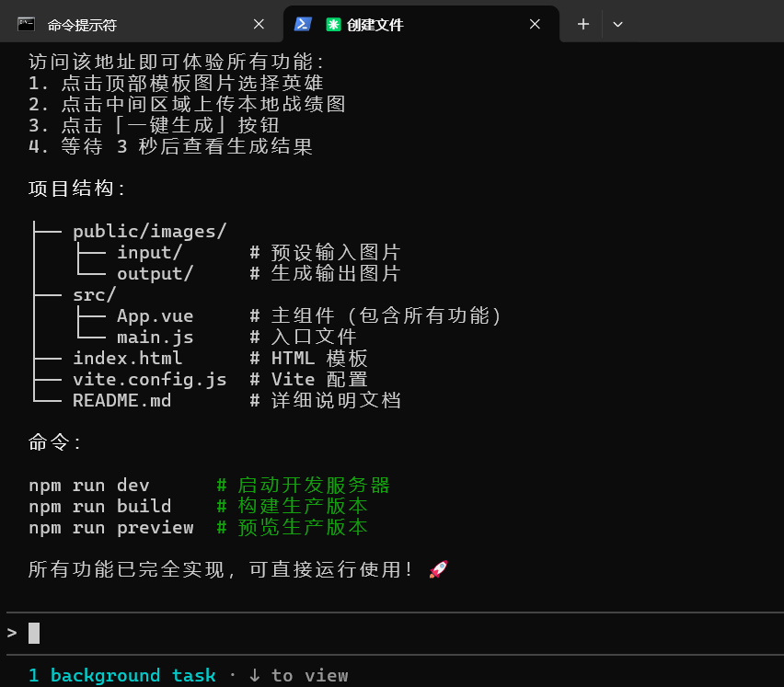Click the 'README.md' file name
Image resolution: width=784 pixels, height=687 pixels.
pyautogui.click(x=121, y=401)
